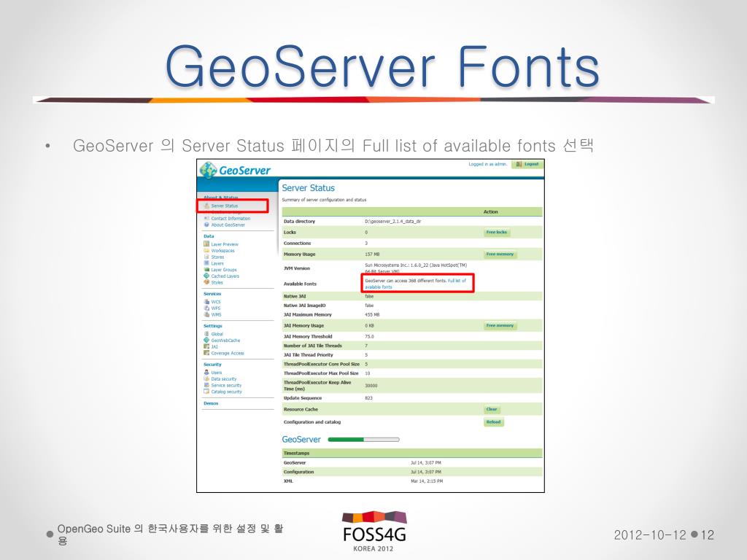Click the Logout button
The image size is (747, 560).
(527, 164)
